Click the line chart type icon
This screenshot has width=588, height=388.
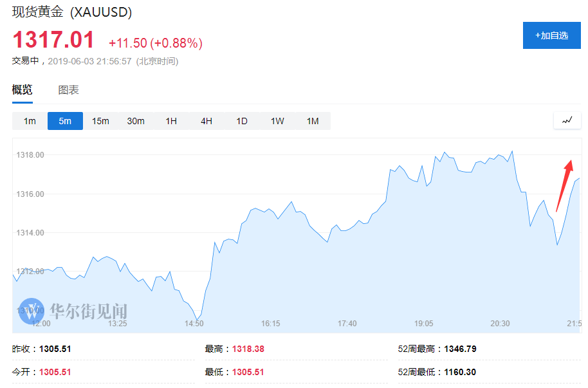(567, 120)
